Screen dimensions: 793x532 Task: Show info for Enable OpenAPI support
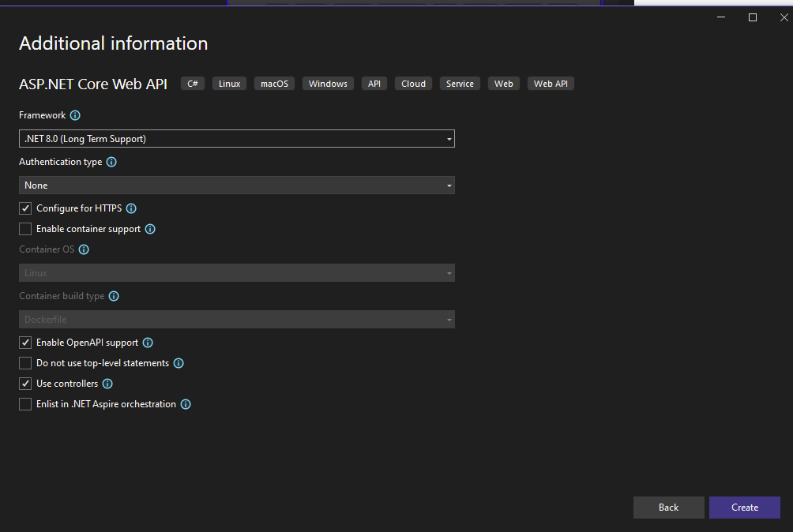pyautogui.click(x=148, y=343)
